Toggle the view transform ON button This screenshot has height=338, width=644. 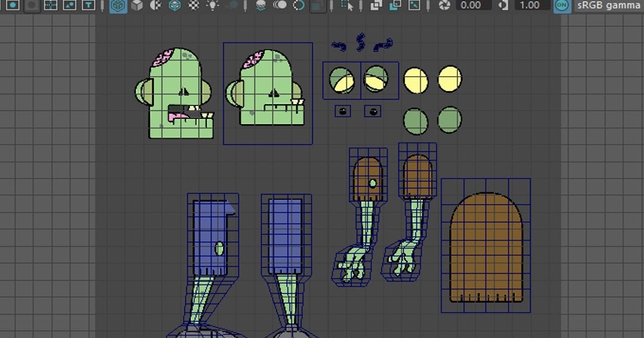tap(563, 5)
